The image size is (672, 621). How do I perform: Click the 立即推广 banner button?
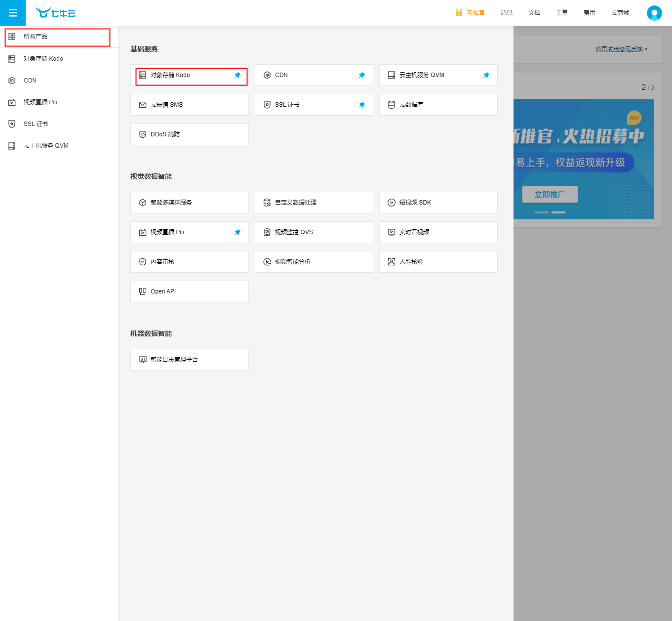(x=550, y=195)
